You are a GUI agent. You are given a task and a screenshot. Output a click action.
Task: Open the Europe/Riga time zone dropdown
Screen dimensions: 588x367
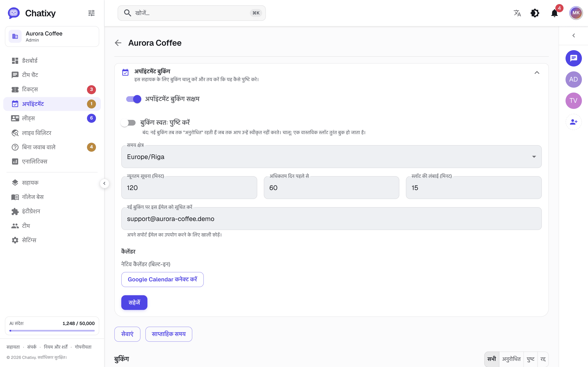(331, 157)
